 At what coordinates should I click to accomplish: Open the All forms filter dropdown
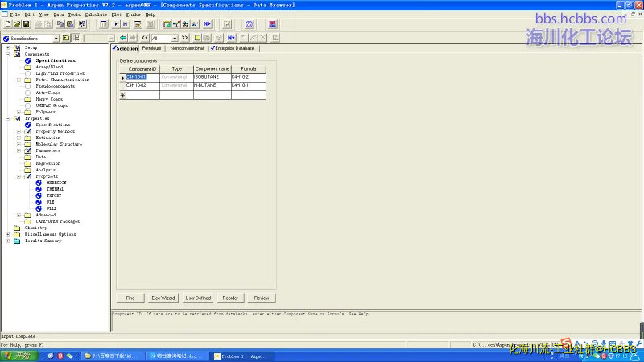pyautogui.click(x=175, y=38)
